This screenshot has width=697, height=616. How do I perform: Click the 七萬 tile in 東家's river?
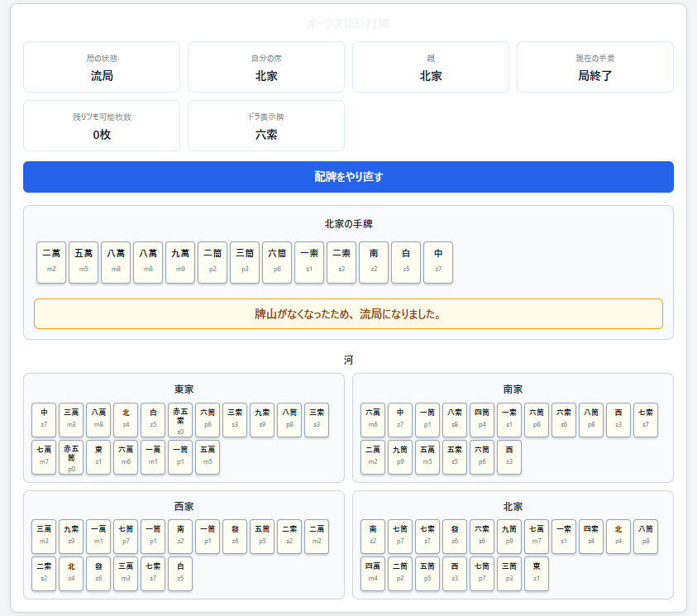[x=44, y=457]
